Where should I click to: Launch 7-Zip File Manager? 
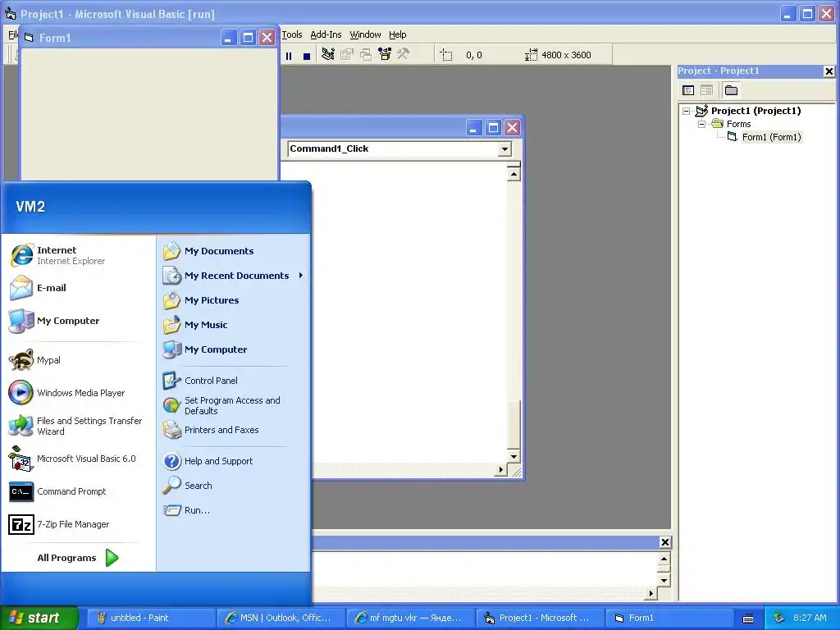(78, 524)
